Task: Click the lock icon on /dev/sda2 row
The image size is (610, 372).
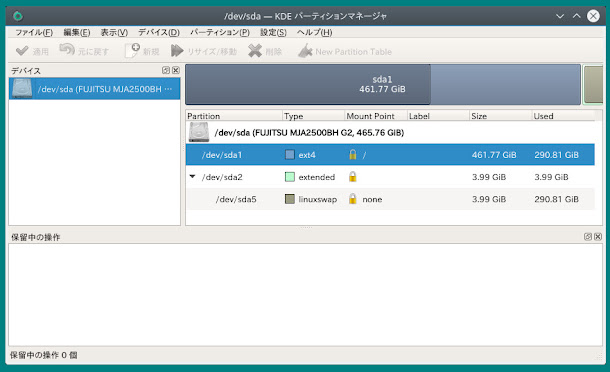Action: pyautogui.click(x=352, y=177)
